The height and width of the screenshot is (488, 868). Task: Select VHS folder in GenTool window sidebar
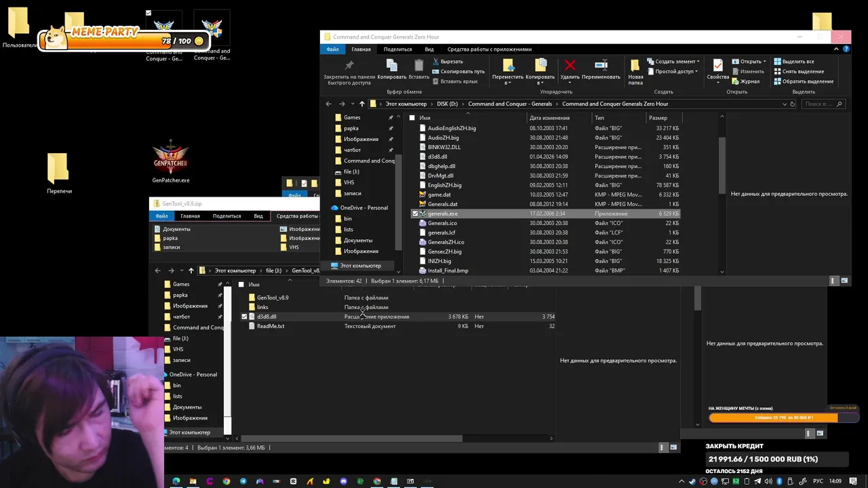click(x=178, y=349)
